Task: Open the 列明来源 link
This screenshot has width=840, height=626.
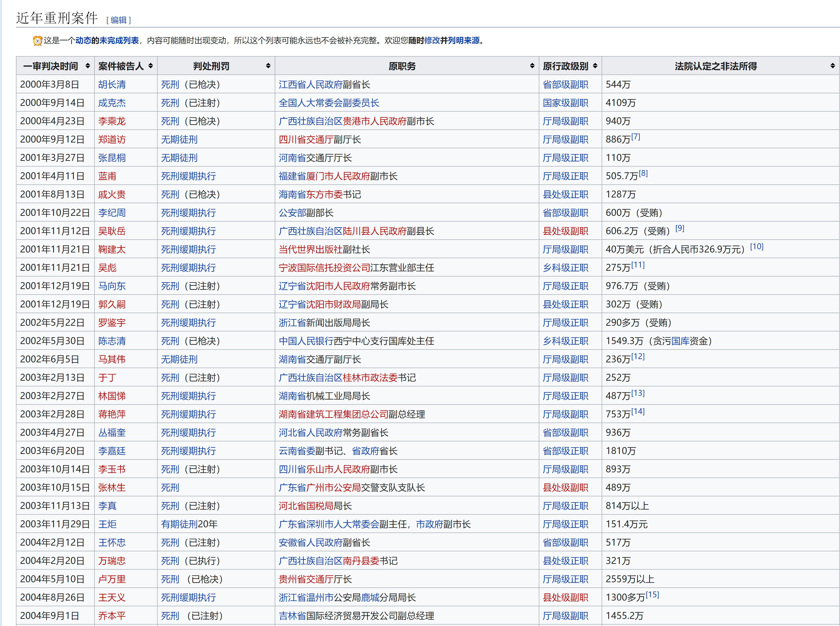Action: tap(464, 40)
